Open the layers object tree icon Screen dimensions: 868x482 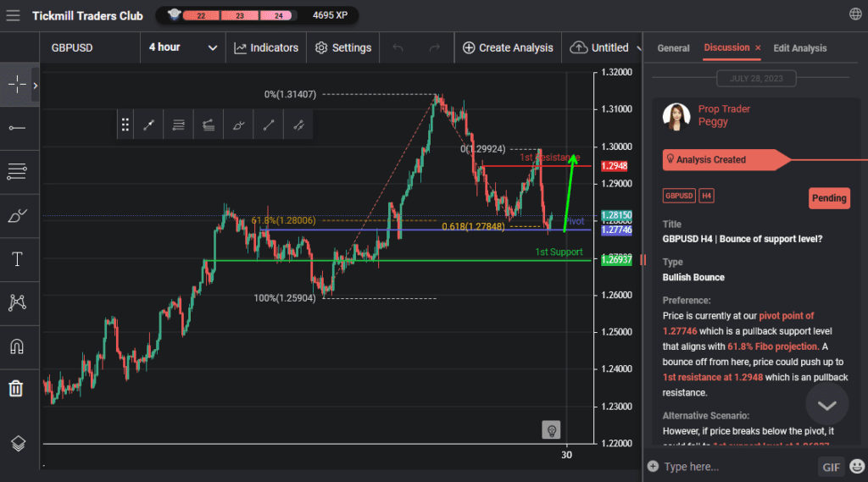18,443
